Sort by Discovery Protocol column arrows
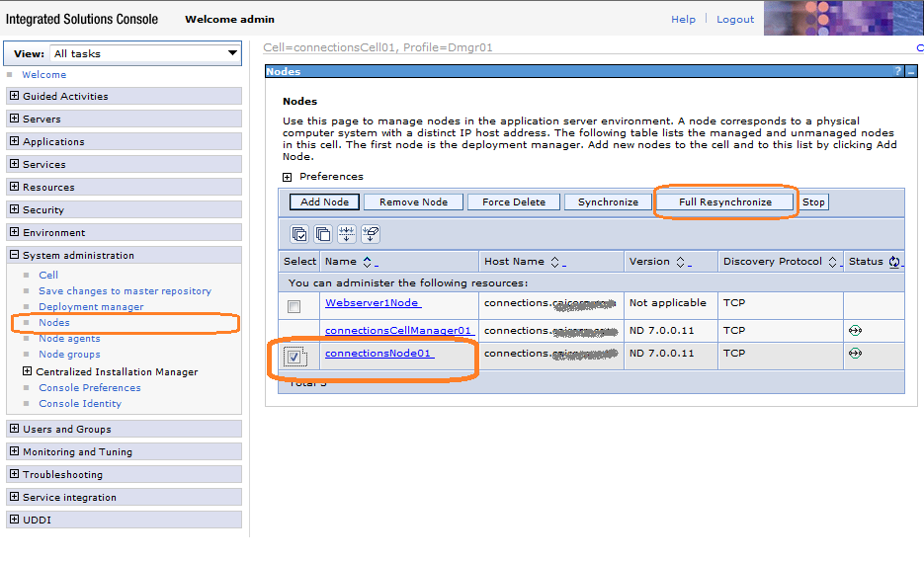The width and height of the screenshot is (924, 562). (x=832, y=262)
